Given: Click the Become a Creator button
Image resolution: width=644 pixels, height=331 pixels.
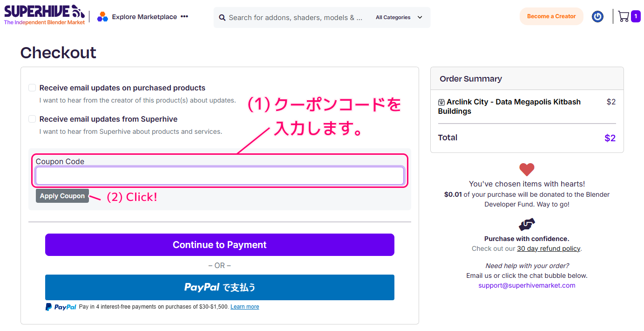Looking at the screenshot, I should 551,16.
